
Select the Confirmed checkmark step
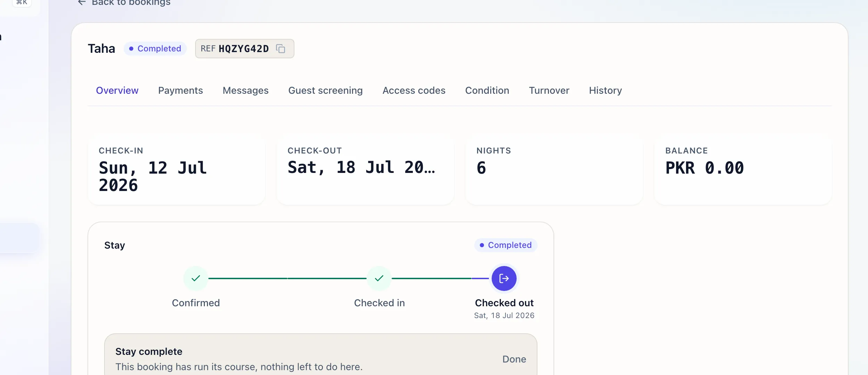tap(196, 278)
